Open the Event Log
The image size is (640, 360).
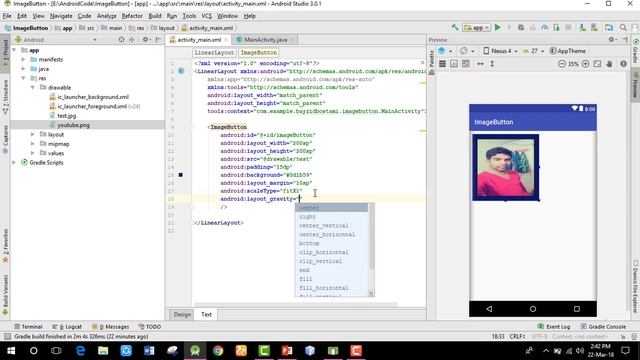click(554, 327)
